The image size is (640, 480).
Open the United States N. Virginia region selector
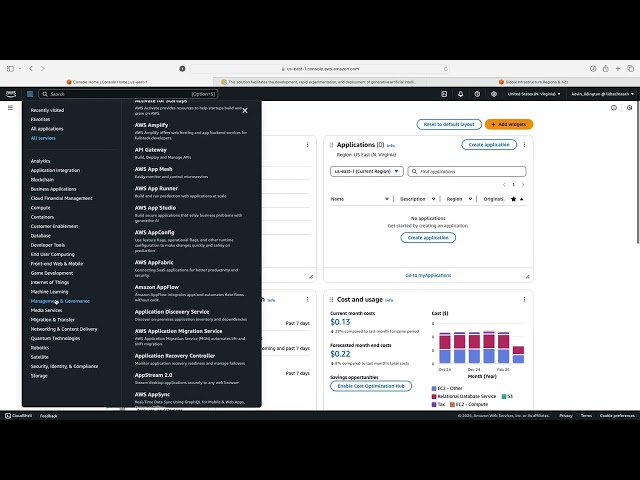point(534,94)
